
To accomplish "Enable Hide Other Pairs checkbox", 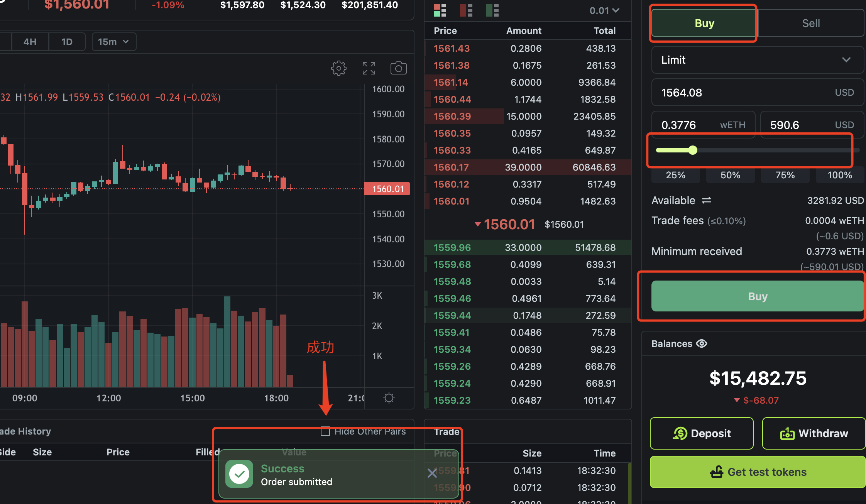I will click(325, 431).
